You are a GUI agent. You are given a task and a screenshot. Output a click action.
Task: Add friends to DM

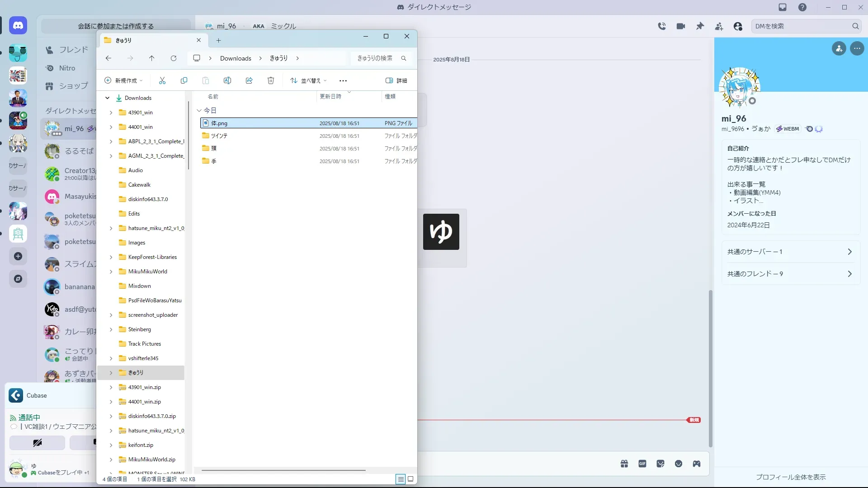(719, 26)
